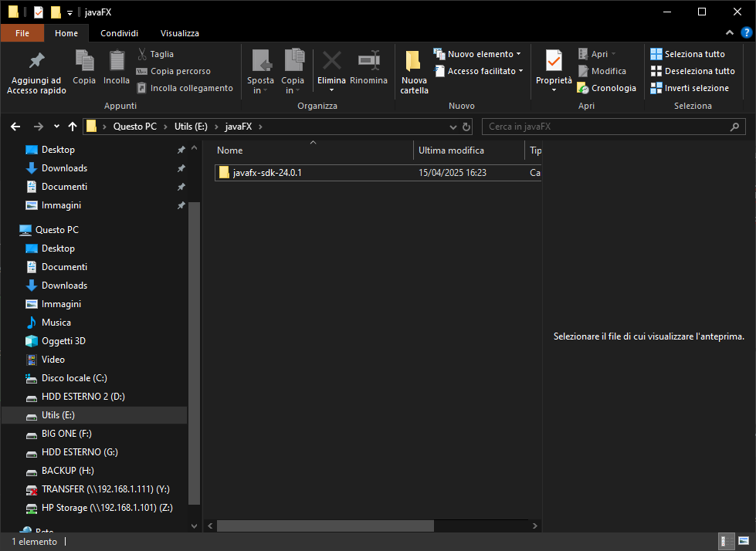
Task: Open recent locations dropdown arrow
Action: (x=56, y=127)
